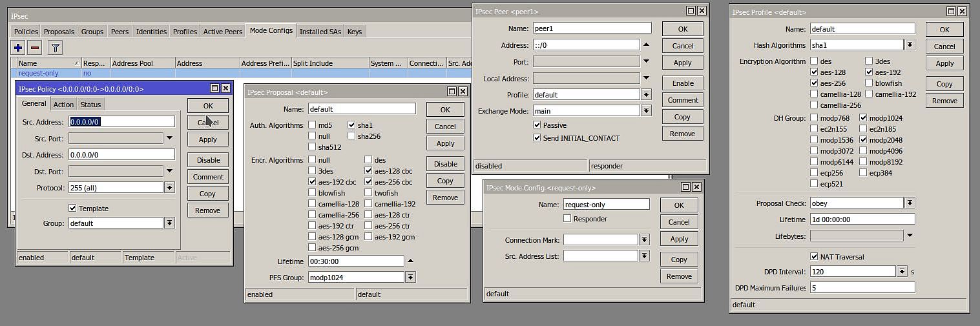
Task: Uncheck the Passive option in IPsec Peer
Action: pyautogui.click(x=537, y=125)
